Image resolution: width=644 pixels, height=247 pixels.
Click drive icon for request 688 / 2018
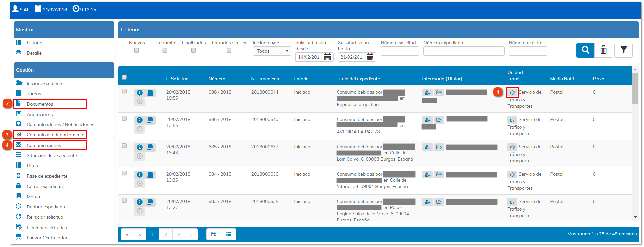150,93
